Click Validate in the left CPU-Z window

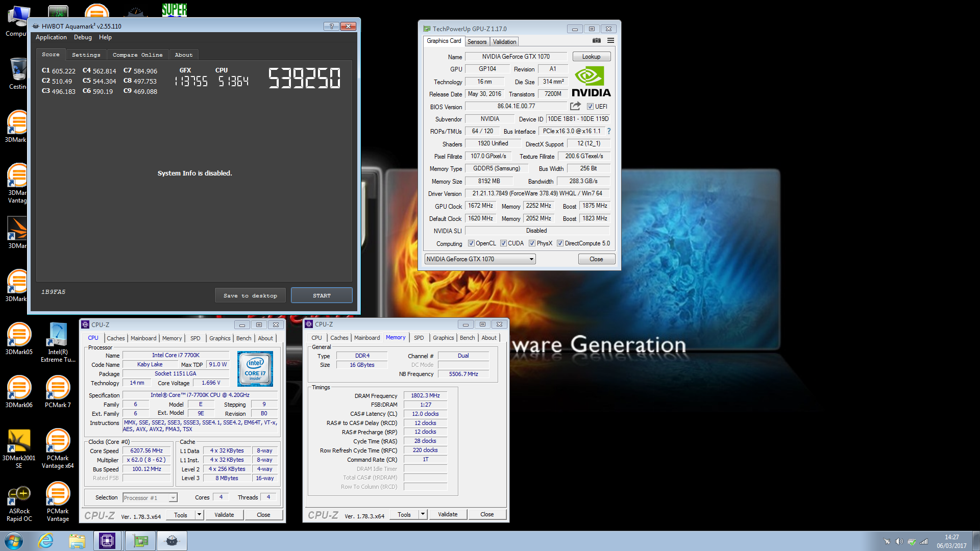coord(224,515)
